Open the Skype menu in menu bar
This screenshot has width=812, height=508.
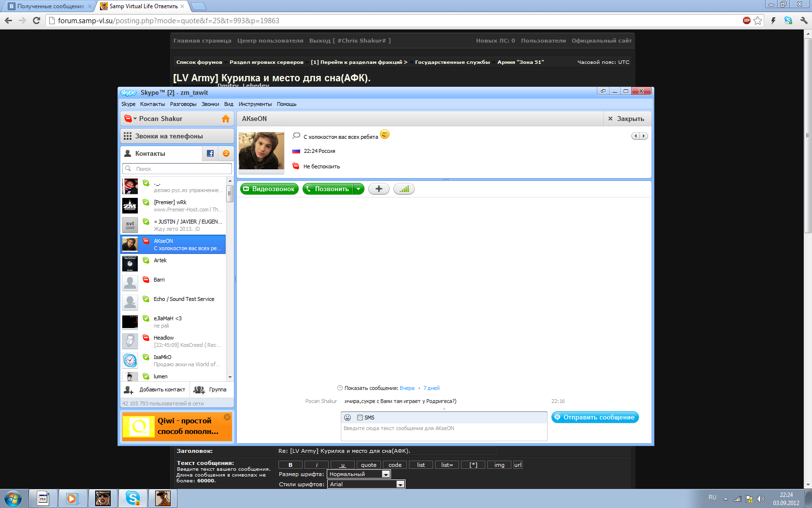tap(128, 104)
